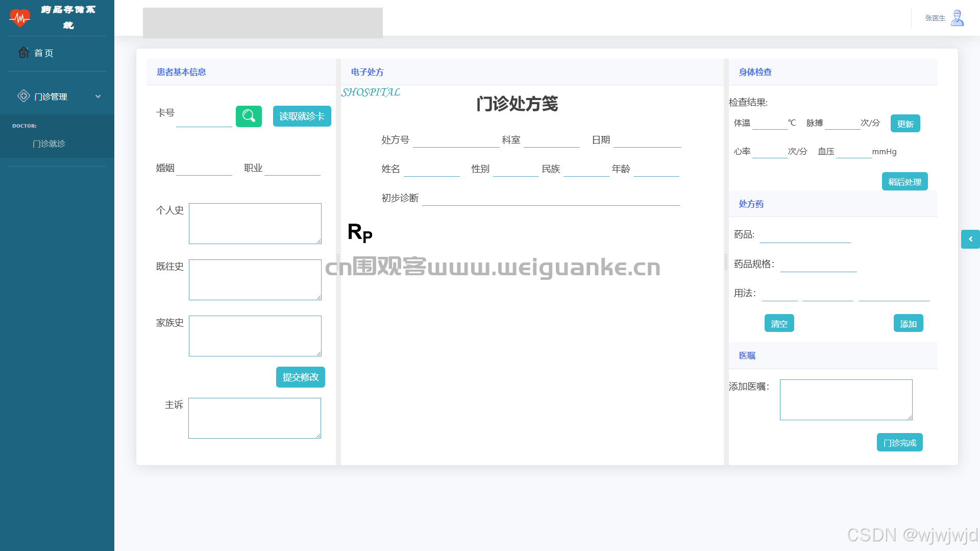Focus the 药品 input field

(x=805, y=235)
